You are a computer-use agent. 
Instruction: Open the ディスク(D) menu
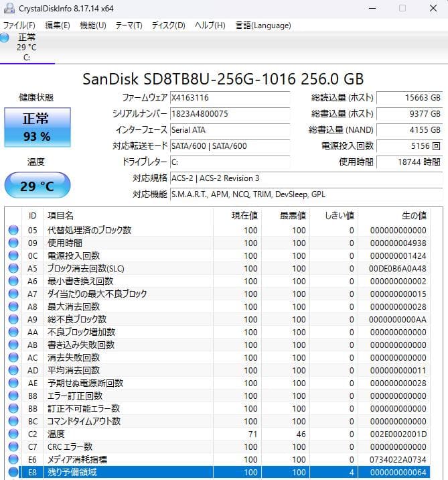tap(169, 25)
